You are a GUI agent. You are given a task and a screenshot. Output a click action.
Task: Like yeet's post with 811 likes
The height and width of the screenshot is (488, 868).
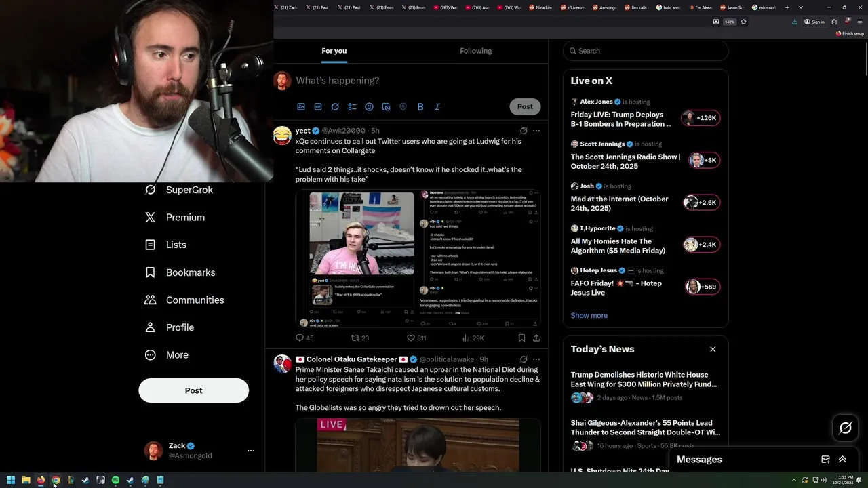coord(410,338)
